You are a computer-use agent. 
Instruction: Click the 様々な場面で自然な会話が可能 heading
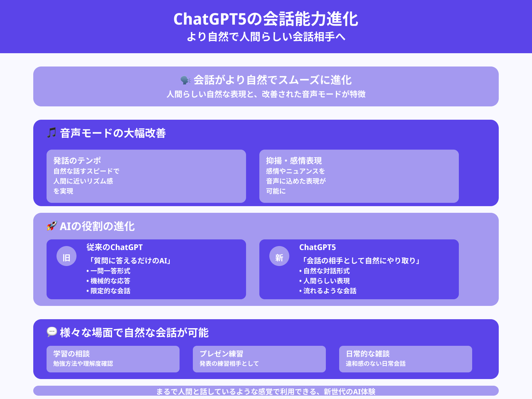click(x=134, y=332)
